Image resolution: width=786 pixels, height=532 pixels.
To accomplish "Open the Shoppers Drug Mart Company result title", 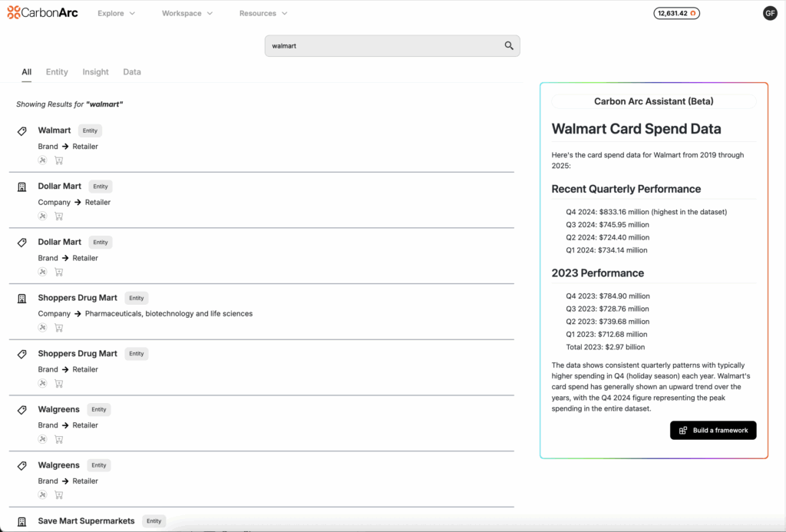I will (x=78, y=298).
